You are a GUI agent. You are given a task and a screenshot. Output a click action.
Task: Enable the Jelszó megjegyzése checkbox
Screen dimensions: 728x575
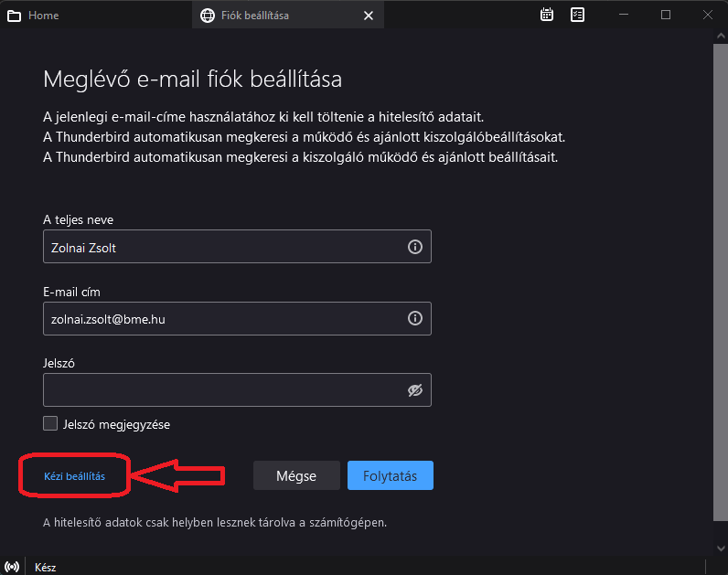tap(50, 423)
